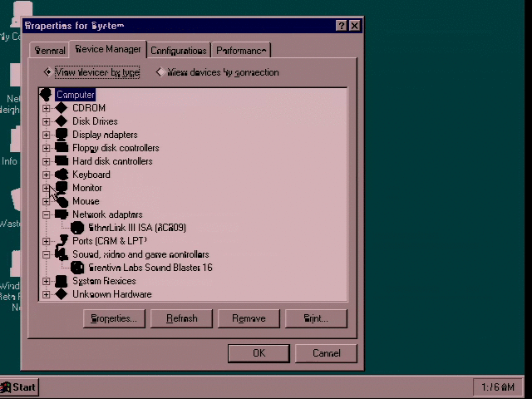Expand the Ports (COM & LPT) node
Viewport: 532px width, 399px height.
(47, 241)
